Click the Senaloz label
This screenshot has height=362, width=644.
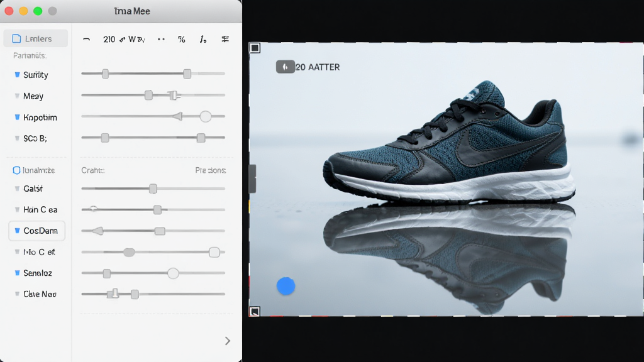click(38, 273)
